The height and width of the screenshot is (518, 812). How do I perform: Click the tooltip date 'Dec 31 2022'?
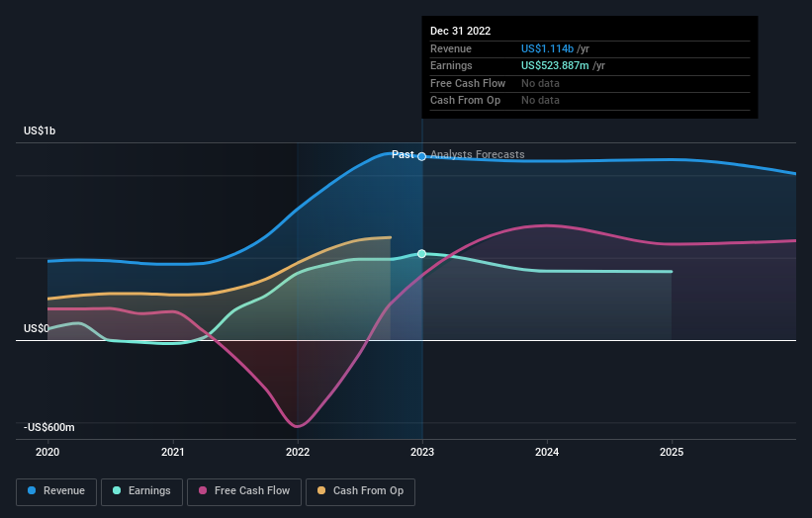click(460, 31)
